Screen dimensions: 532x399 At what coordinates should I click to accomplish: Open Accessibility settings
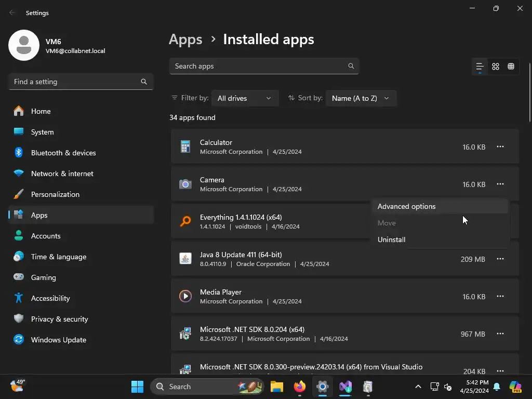pos(81,298)
